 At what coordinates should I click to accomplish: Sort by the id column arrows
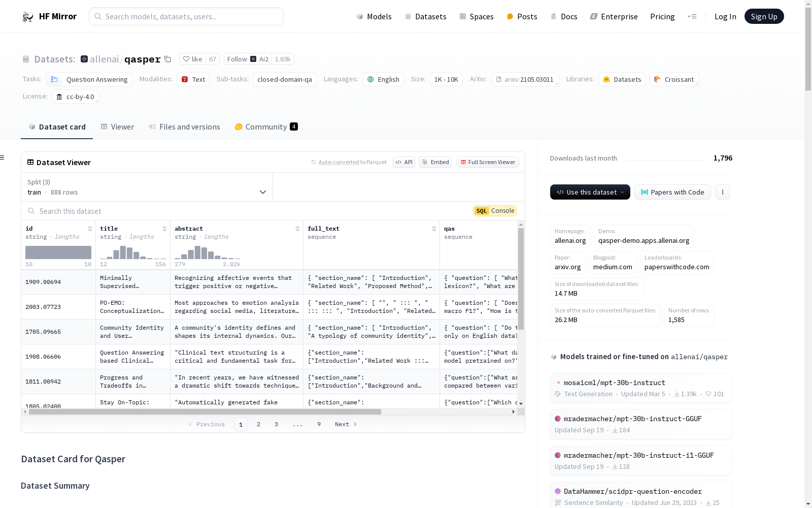[x=90, y=229]
